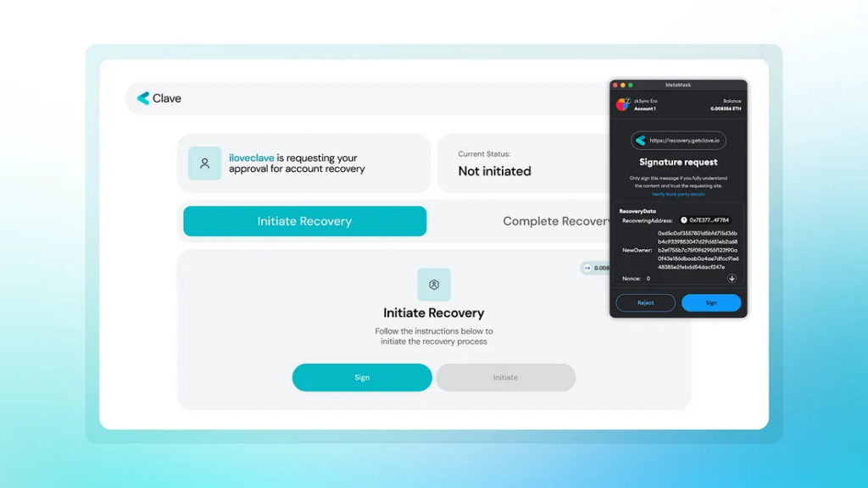Image resolution: width=868 pixels, height=488 pixels.
Task: Click the iloveclave username link
Action: pos(251,158)
